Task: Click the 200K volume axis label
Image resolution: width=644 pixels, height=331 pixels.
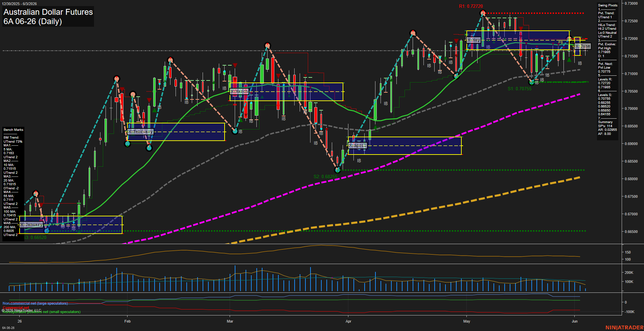Action: pyautogui.click(x=629, y=273)
